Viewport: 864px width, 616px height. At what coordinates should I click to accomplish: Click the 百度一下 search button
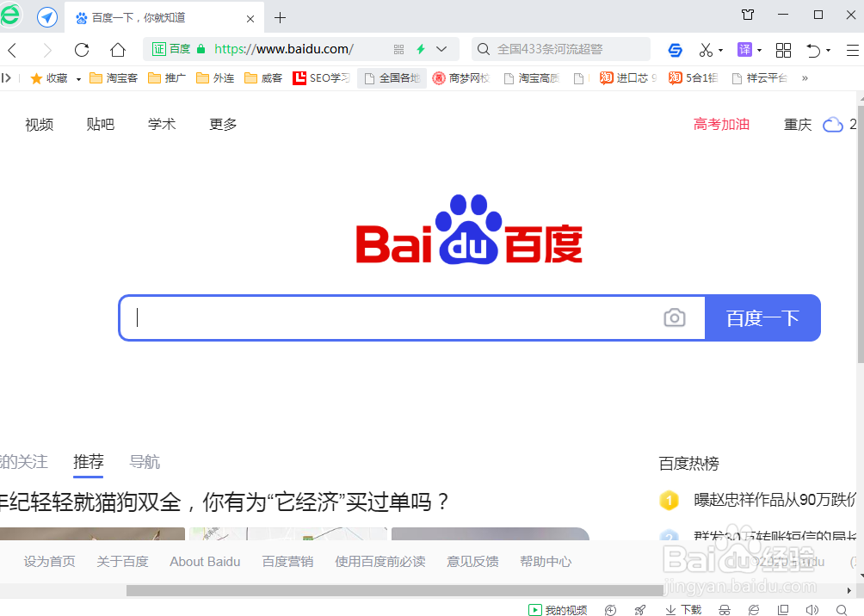(x=762, y=318)
